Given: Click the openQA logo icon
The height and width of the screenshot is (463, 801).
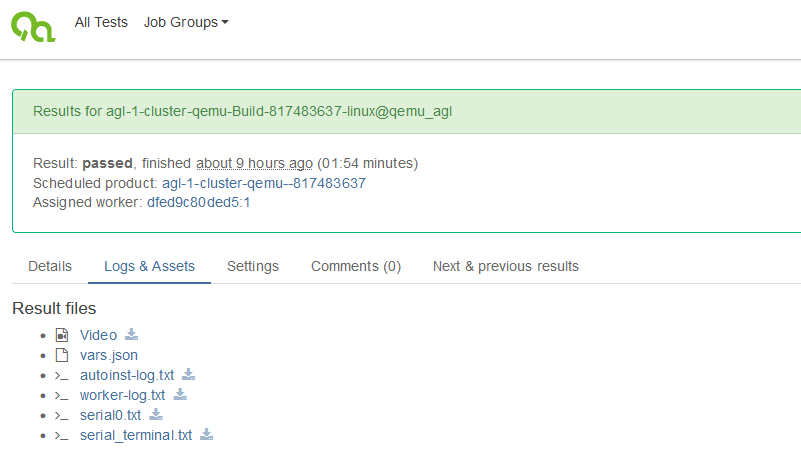Looking at the screenshot, I should pos(32,24).
